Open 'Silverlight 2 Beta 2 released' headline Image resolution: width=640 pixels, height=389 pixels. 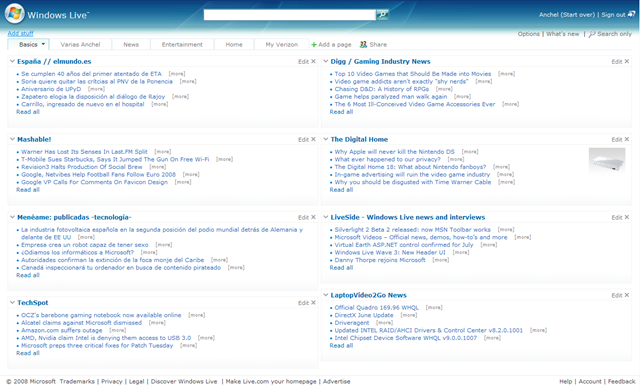(x=413, y=230)
